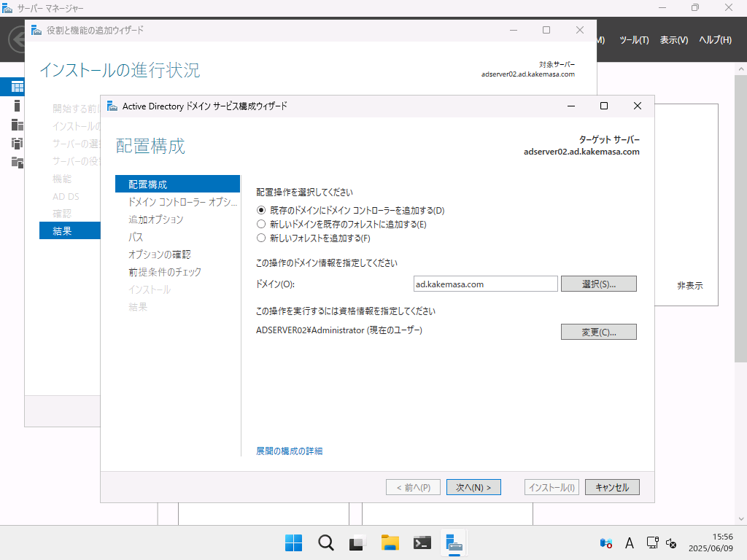Click the domain name input field
Viewport: 747px width, 560px height.
coord(485,284)
